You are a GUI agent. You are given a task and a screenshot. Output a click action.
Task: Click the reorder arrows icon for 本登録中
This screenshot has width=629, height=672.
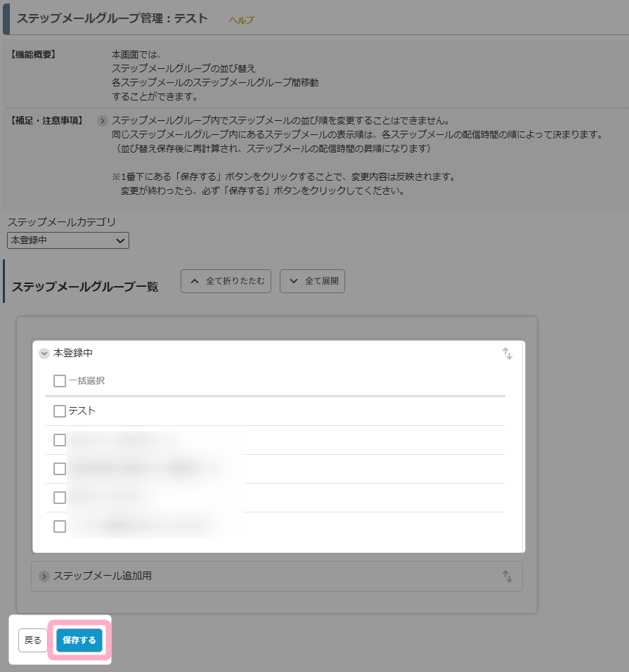coord(507,354)
